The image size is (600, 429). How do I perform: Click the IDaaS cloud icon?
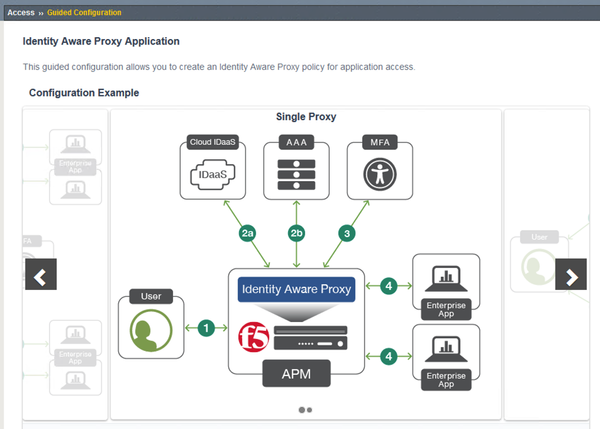[213, 175]
